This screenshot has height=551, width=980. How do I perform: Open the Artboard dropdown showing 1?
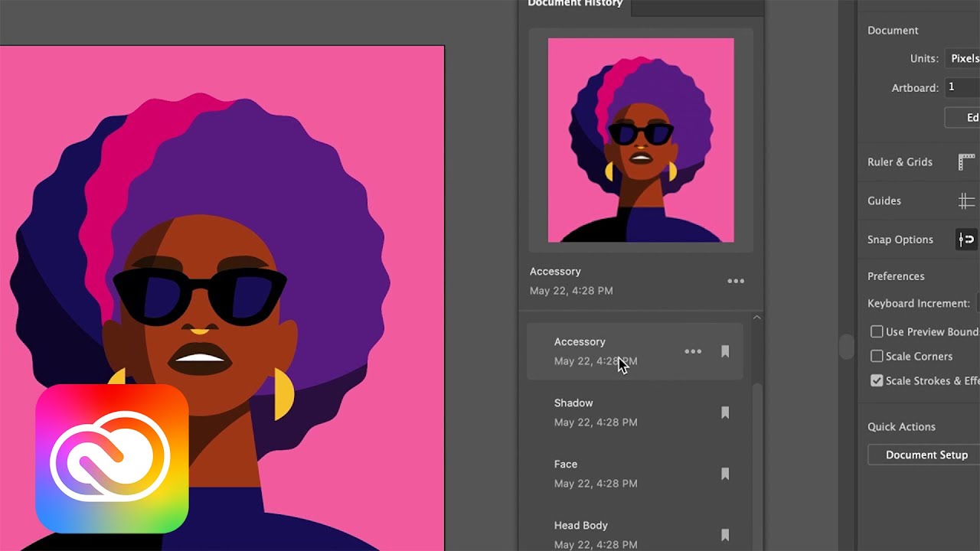click(x=962, y=87)
